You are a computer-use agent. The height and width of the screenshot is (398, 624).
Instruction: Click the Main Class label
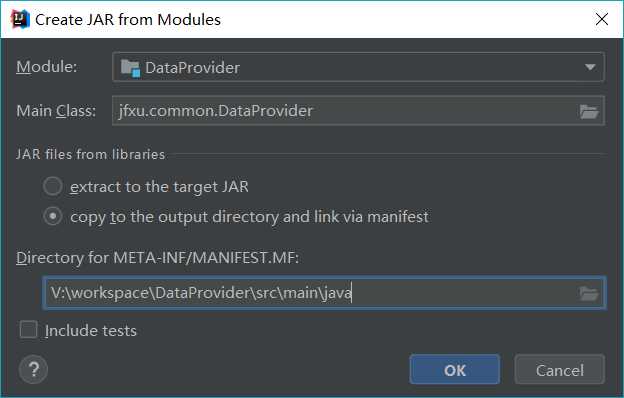pyautogui.click(x=56, y=111)
